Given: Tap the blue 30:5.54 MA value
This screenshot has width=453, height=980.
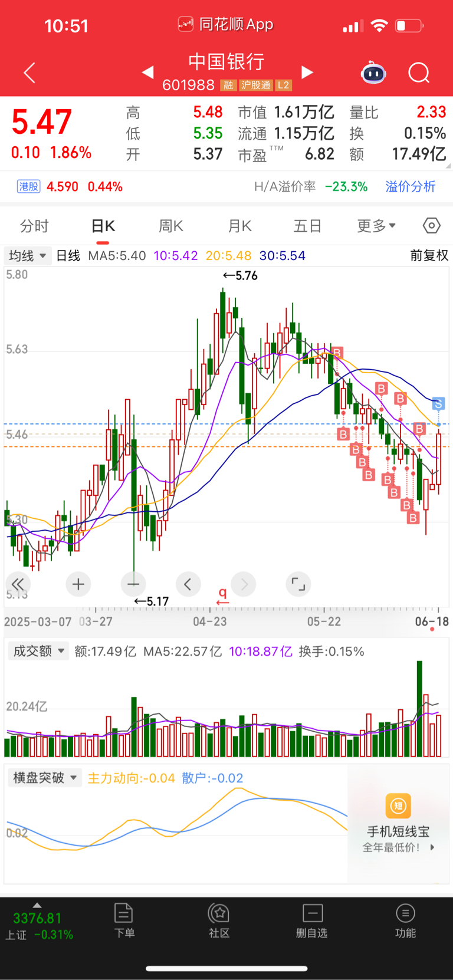Looking at the screenshot, I should pyautogui.click(x=283, y=256).
